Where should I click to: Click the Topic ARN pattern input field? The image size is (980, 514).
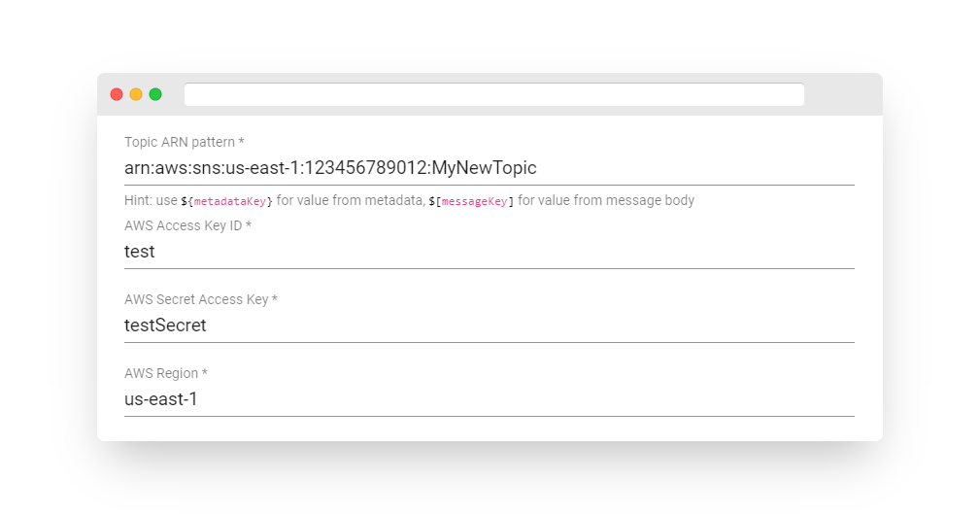click(489, 168)
